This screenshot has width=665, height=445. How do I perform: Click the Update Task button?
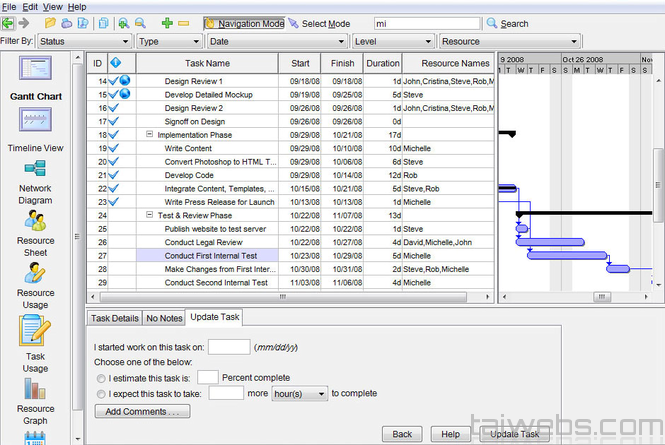[x=514, y=434]
